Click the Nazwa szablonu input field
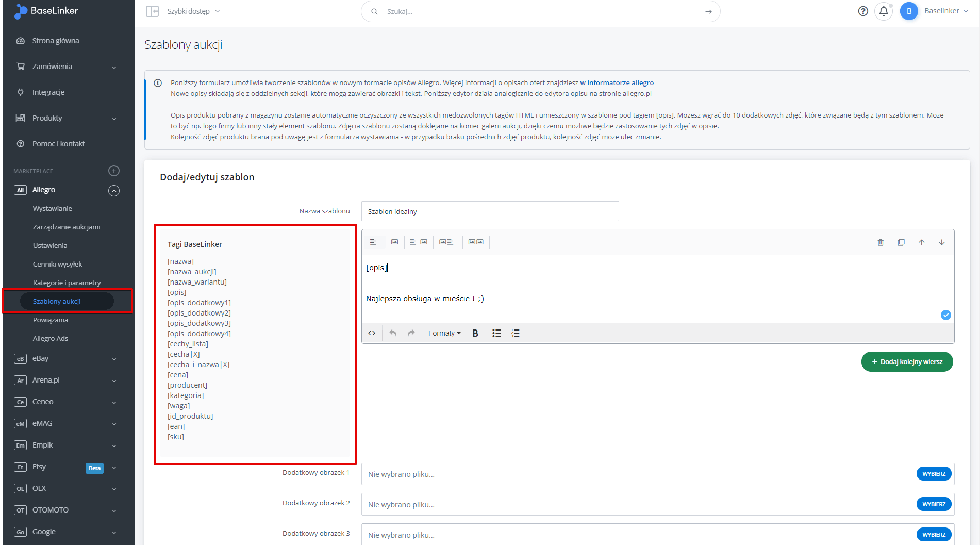This screenshot has height=545, width=980. tap(490, 211)
